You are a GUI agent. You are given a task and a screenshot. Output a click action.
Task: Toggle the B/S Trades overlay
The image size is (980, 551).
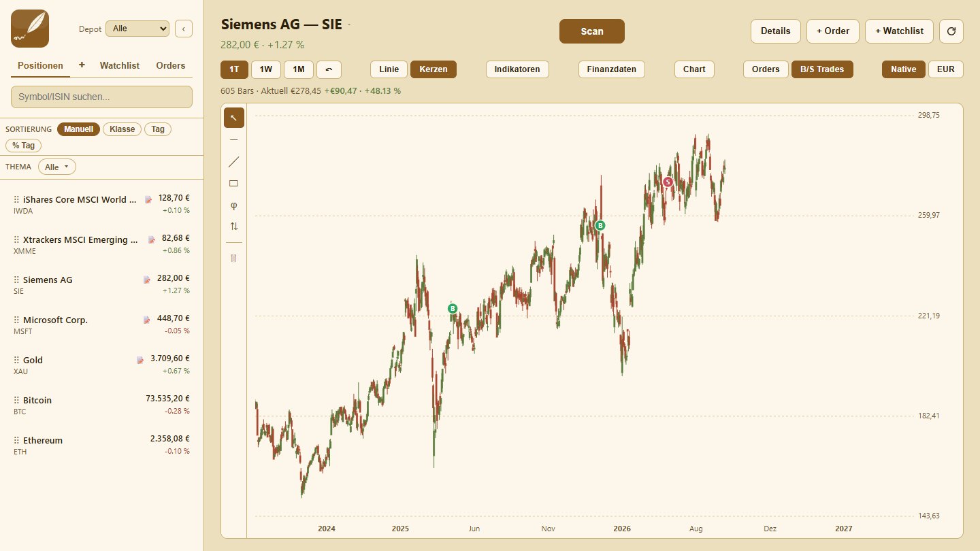tap(822, 69)
